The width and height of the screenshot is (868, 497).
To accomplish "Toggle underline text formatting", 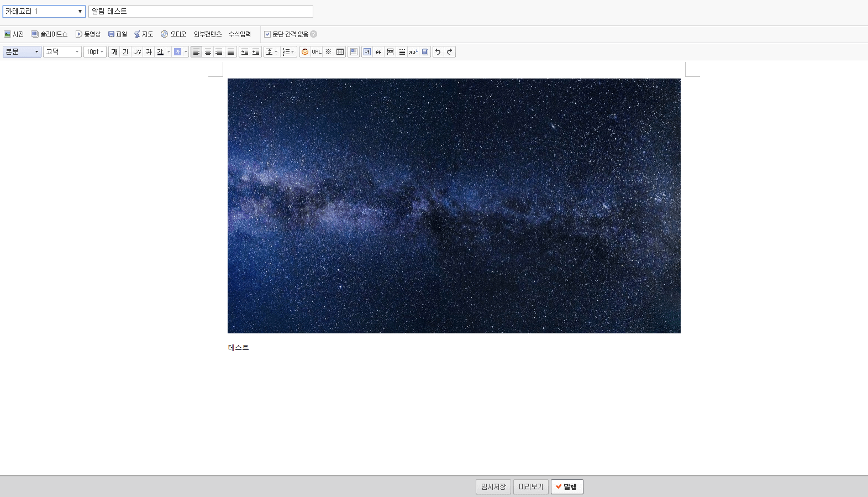I will tap(125, 52).
